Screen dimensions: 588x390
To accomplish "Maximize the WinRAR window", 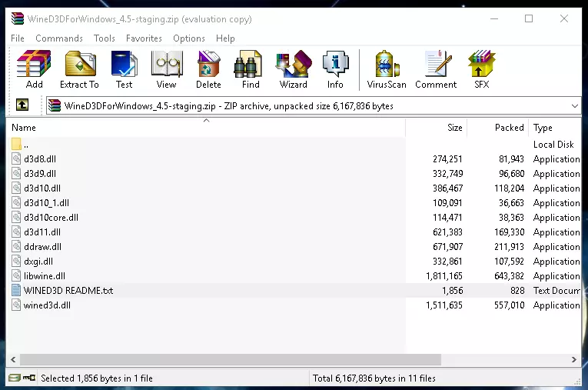I will pos(529,18).
